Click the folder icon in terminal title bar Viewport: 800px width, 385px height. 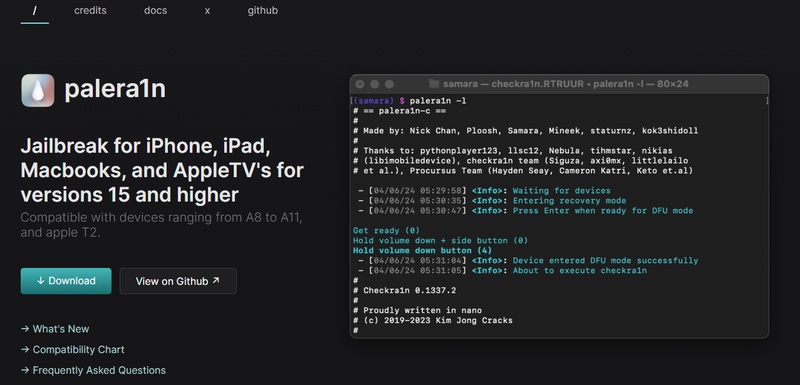click(434, 84)
